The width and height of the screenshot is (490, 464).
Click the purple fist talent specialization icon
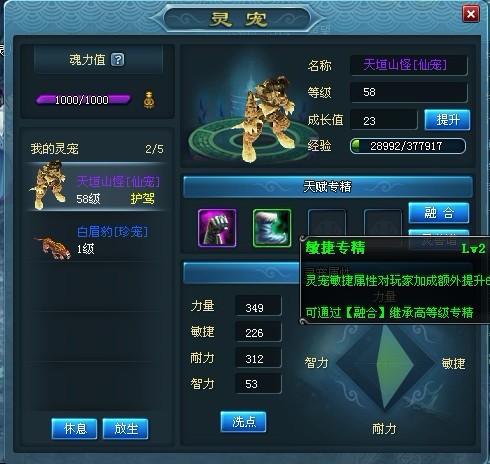point(217,228)
